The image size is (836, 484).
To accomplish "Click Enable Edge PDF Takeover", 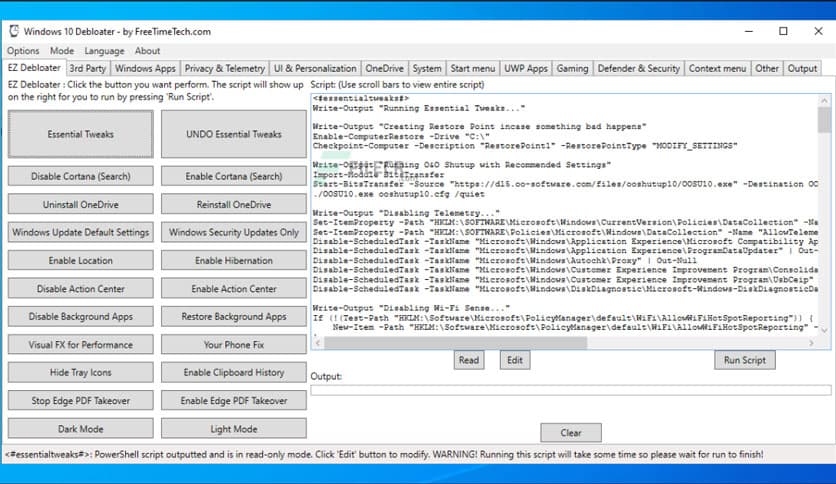I will point(234,400).
